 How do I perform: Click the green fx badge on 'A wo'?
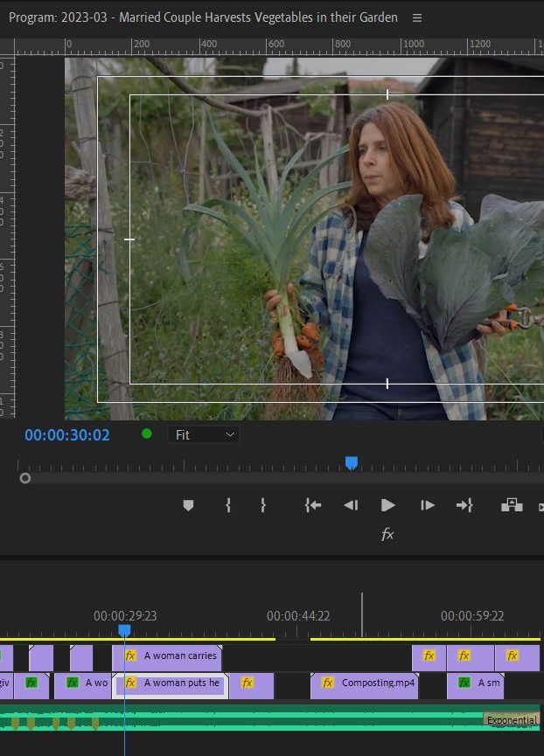tap(73, 683)
